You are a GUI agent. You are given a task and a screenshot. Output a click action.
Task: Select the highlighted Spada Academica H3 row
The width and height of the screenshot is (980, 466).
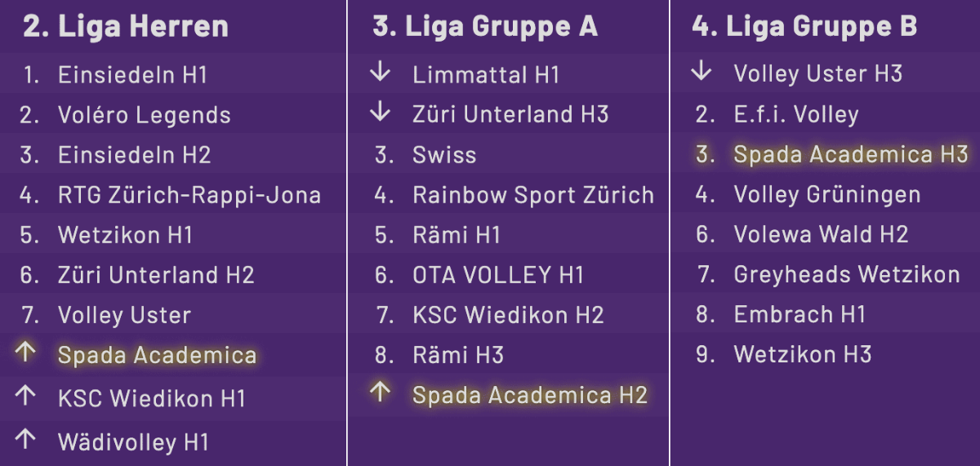coord(850,155)
